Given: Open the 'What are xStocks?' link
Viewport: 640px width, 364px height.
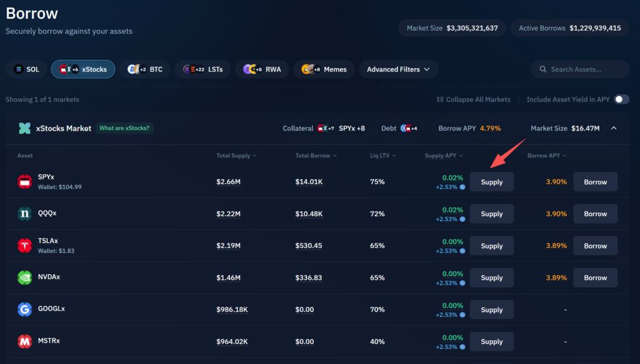Looking at the screenshot, I should pyautogui.click(x=125, y=129).
